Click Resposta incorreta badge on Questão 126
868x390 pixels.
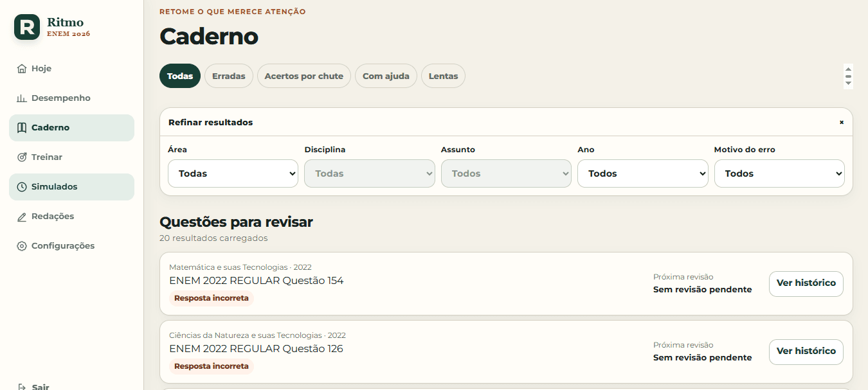tap(212, 366)
